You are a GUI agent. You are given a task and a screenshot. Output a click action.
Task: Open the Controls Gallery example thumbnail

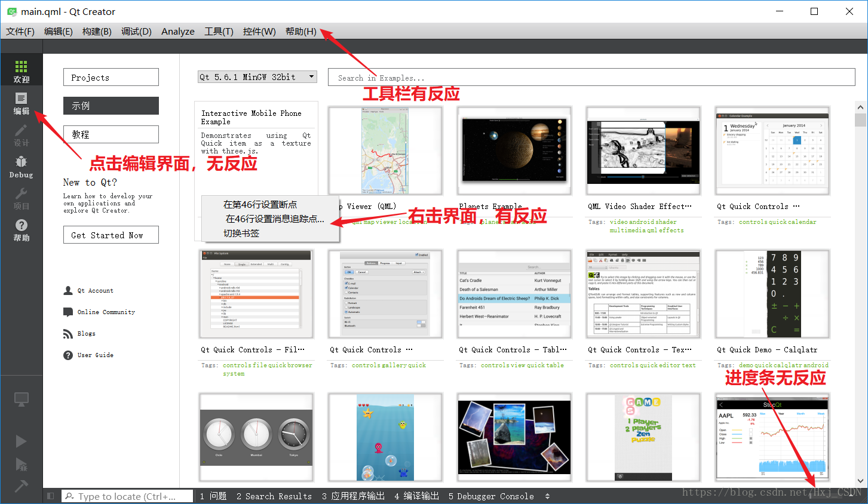385,294
